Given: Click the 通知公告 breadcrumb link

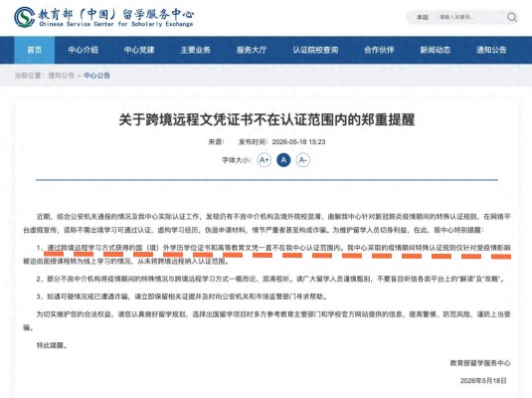Looking at the screenshot, I should click(x=61, y=76).
